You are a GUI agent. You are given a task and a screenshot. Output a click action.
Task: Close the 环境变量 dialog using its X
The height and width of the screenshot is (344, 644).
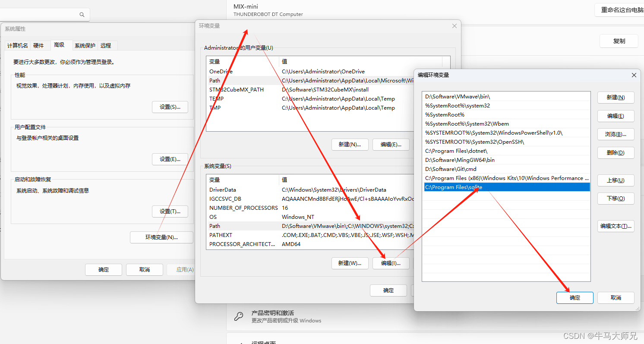click(x=454, y=26)
